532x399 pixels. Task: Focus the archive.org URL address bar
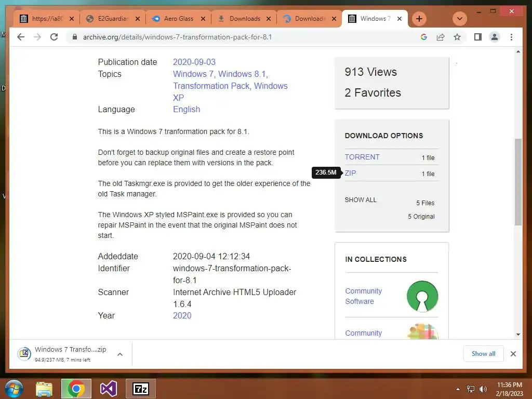point(243,37)
